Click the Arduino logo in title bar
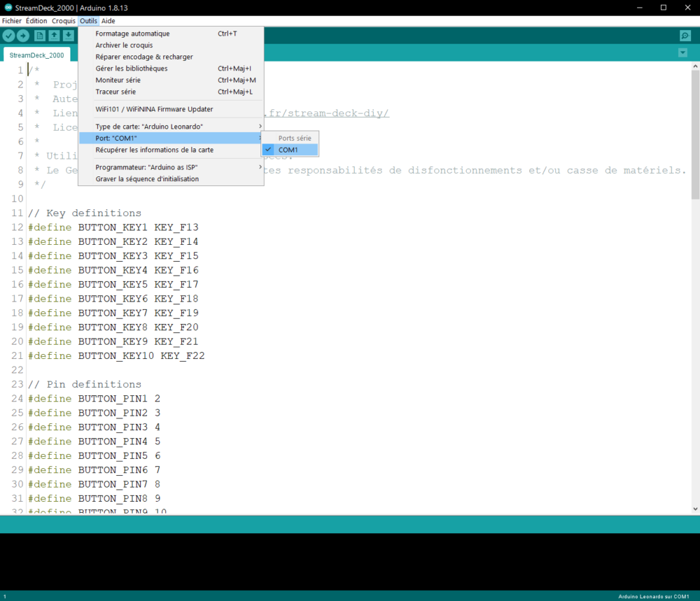 (7, 7)
